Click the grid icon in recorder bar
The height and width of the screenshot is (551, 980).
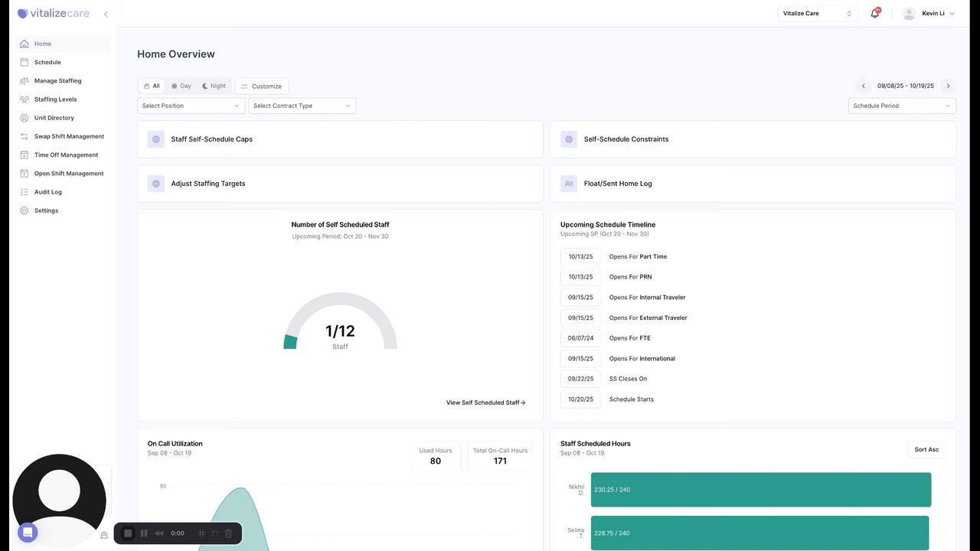(x=201, y=533)
